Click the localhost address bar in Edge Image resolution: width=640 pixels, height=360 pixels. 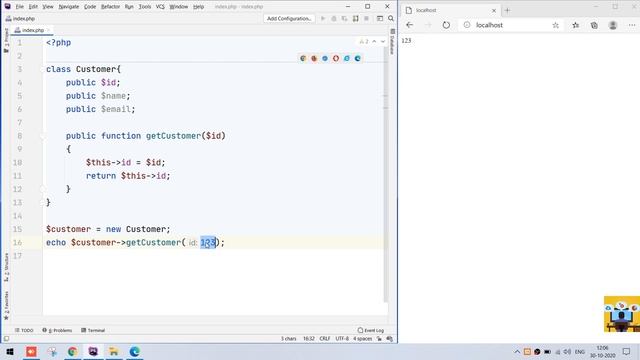pyautogui.click(x=509, y=25)
